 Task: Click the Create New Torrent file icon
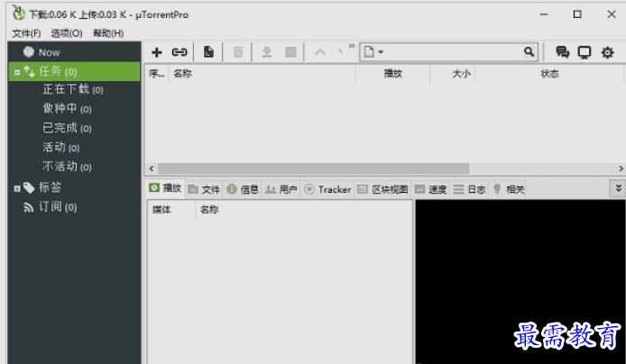[208, 52]
